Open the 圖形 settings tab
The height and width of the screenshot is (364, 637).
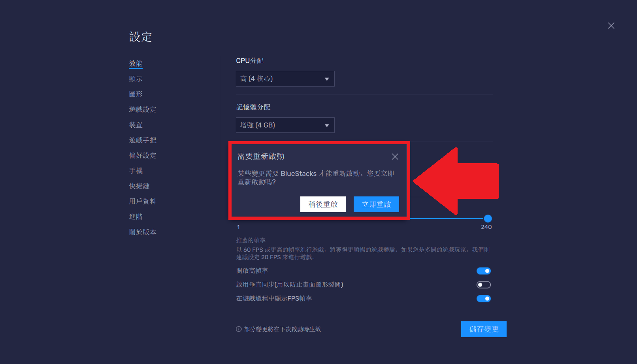(x=136, y=94)
